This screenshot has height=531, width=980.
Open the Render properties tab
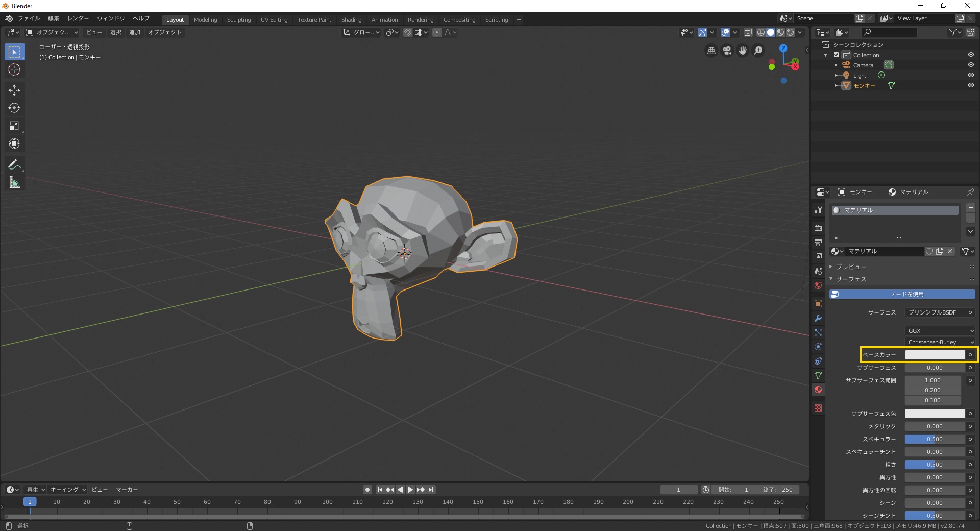click(818, 228)
